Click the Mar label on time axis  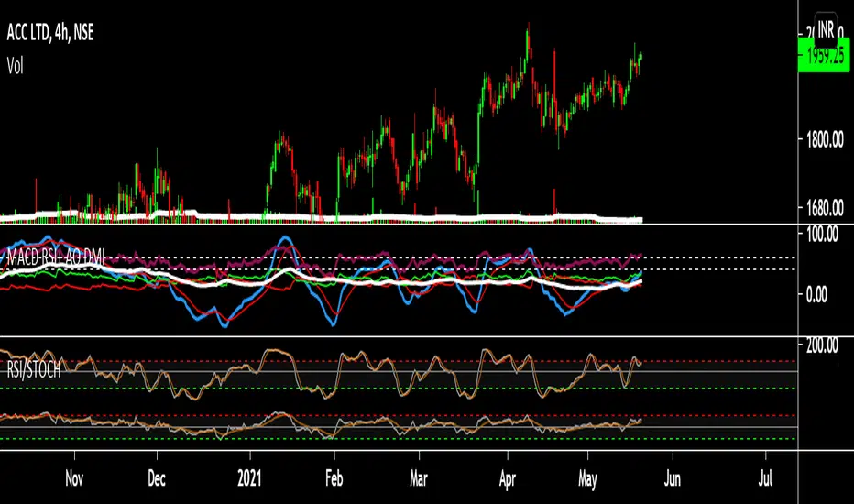419,477
